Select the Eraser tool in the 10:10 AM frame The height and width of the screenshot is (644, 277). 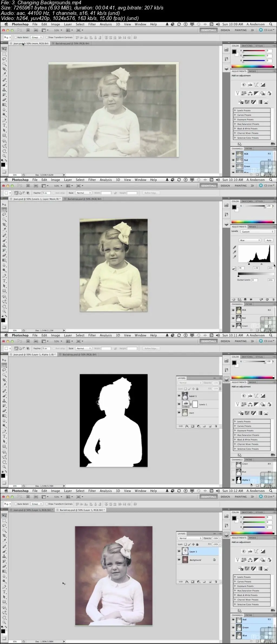pyautogui.click(x=4, y=255)
